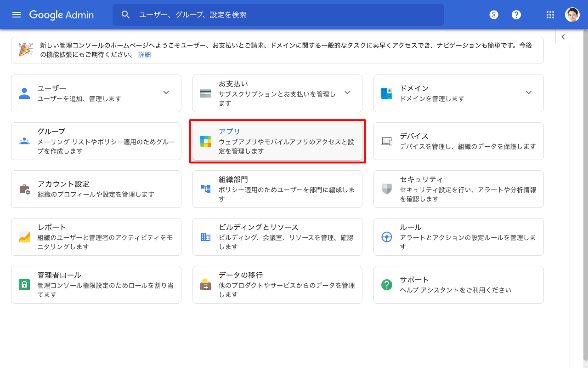Open the グループ card title

pos(51,132)
